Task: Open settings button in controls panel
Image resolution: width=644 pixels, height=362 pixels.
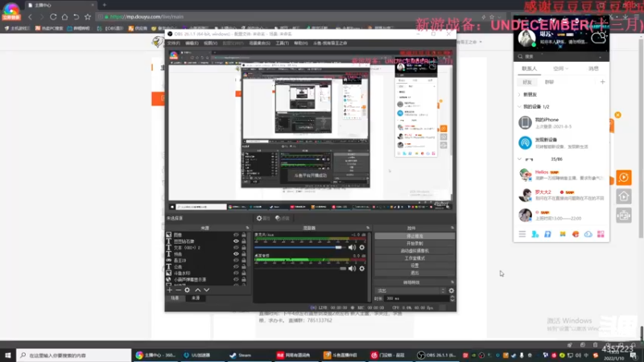Action: tap(415, 265)
